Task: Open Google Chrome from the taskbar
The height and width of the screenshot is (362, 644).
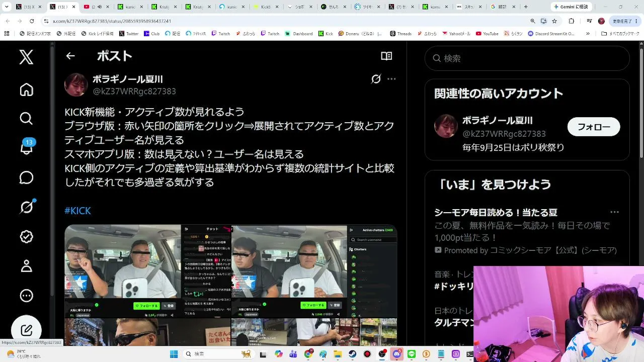Action: pos(308,354)
